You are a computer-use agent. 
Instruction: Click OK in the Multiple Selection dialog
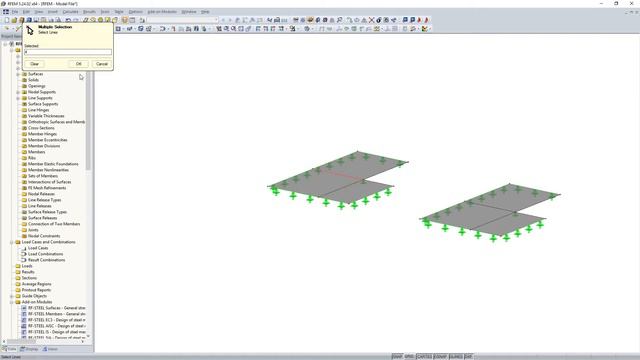(x=79, y=64)
